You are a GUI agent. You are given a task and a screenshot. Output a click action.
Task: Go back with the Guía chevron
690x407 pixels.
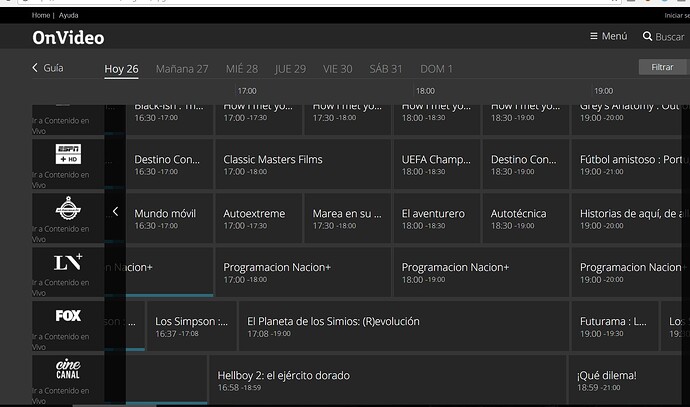click(x=35, y=67)
